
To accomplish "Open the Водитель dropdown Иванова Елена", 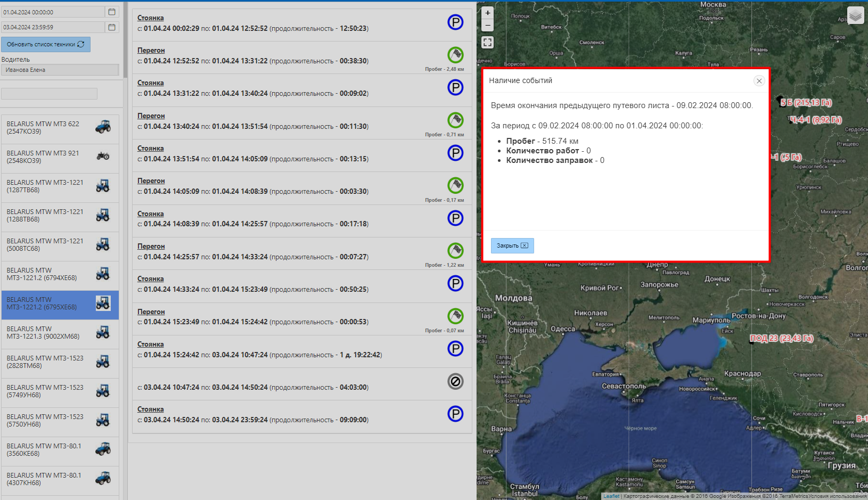I will (x=60, y=70).
